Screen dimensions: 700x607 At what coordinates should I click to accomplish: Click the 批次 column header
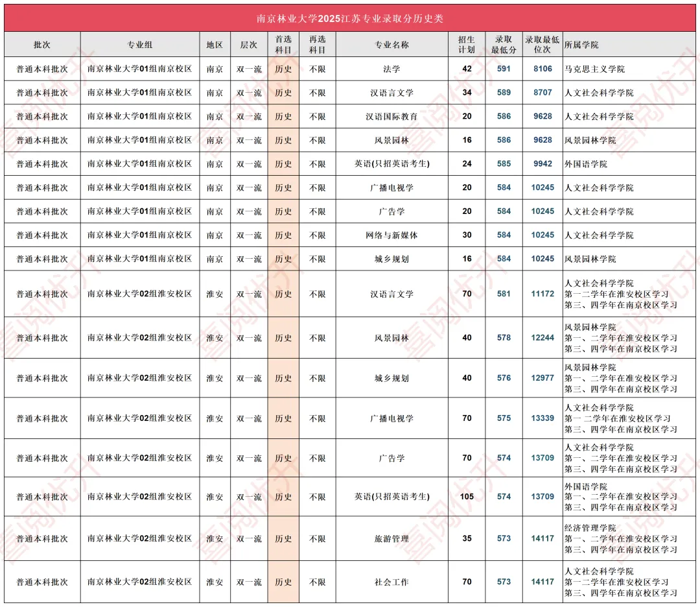[42, 45]
